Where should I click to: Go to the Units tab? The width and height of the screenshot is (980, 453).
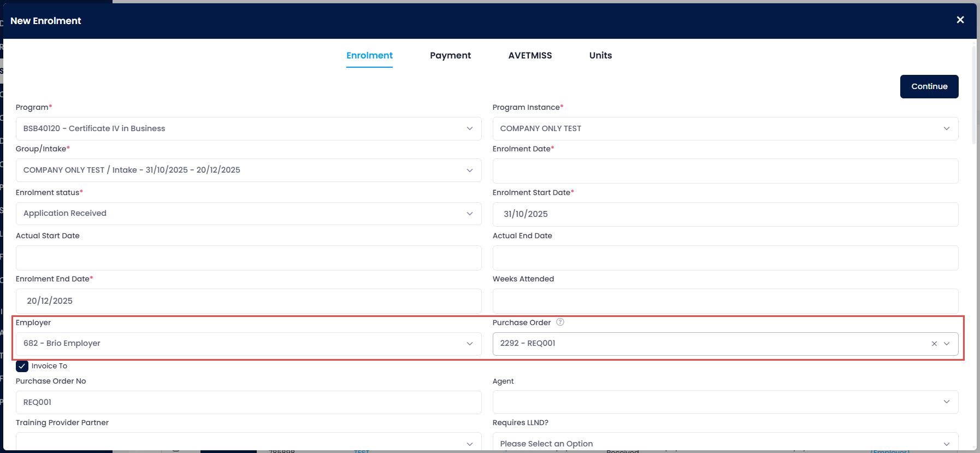(600, 55)
